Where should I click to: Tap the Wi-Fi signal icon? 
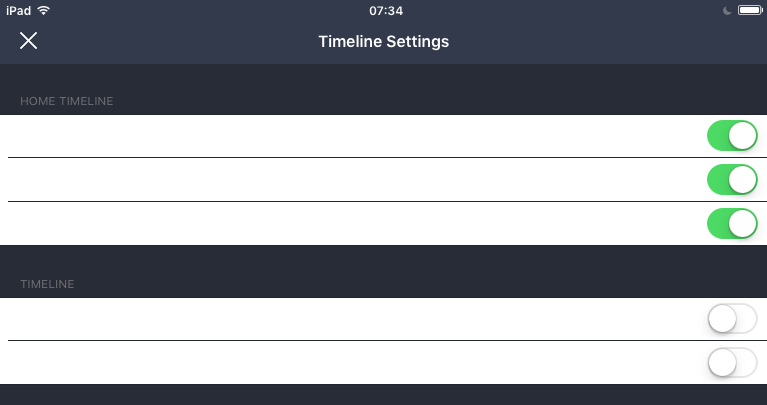tap(43, 10)
